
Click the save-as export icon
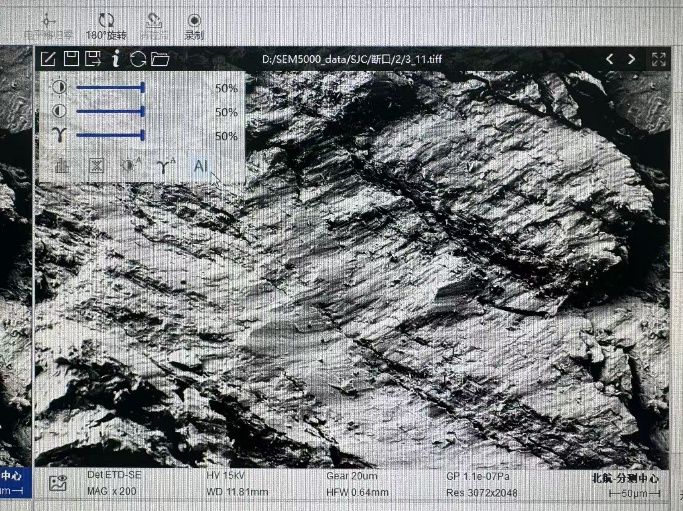[93, 59]
